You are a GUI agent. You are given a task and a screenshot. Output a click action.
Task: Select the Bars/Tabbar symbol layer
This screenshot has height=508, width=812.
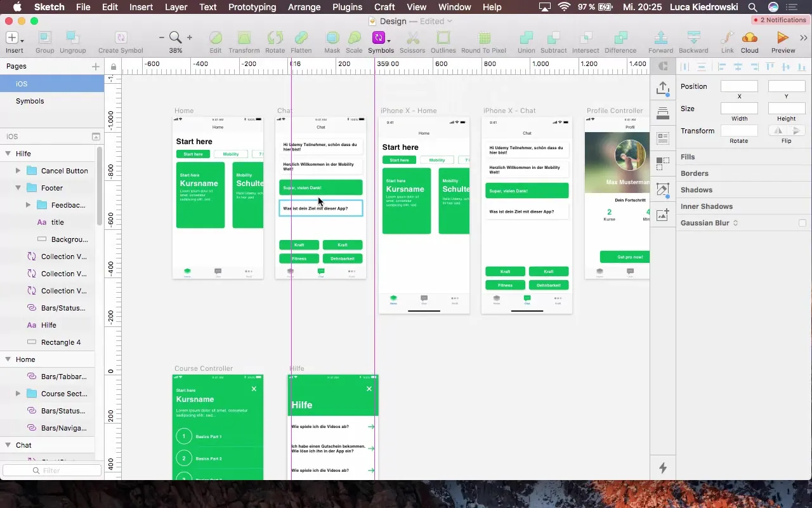pos(48,377)
